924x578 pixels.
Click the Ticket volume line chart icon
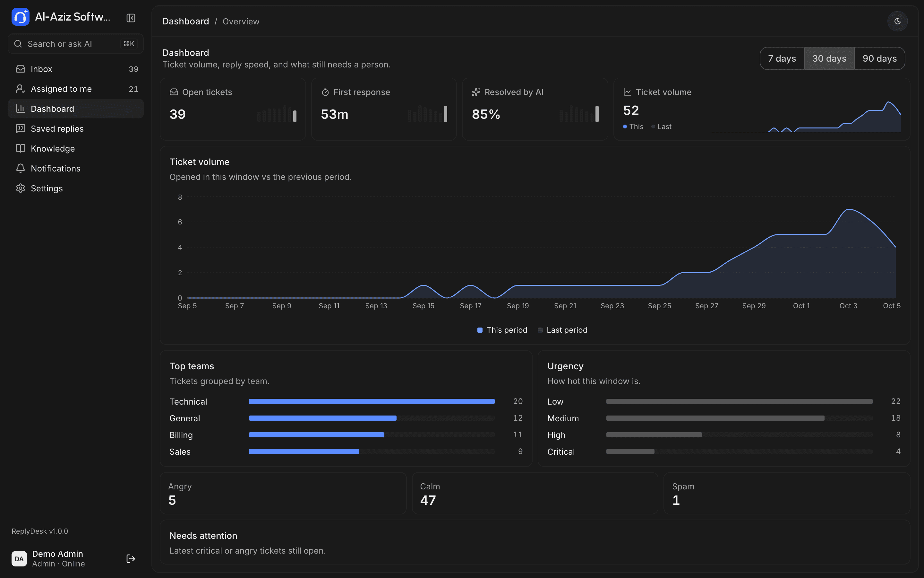tap(627, 92)
